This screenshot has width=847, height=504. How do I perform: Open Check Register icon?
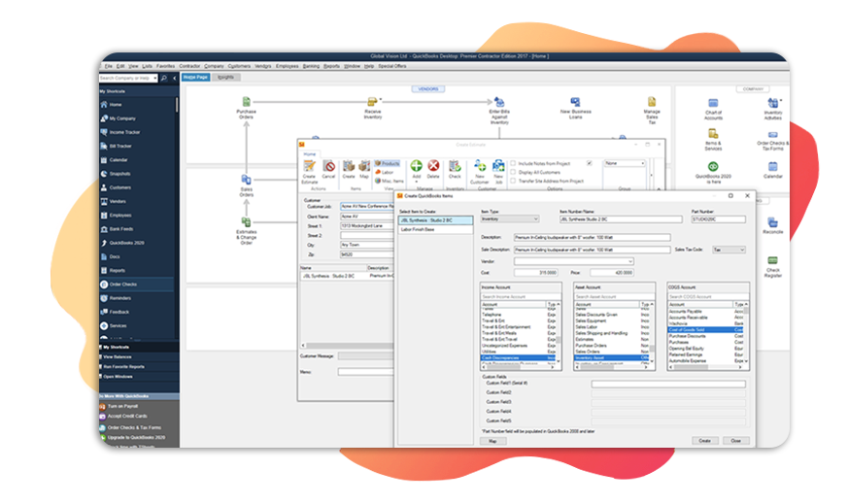[773, 260]
